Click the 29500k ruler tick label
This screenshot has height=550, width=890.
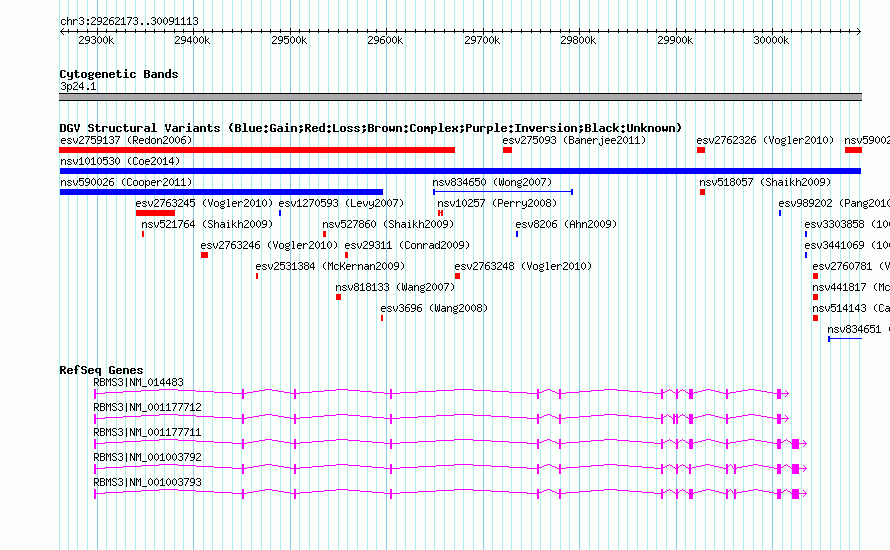click(289, 40)
